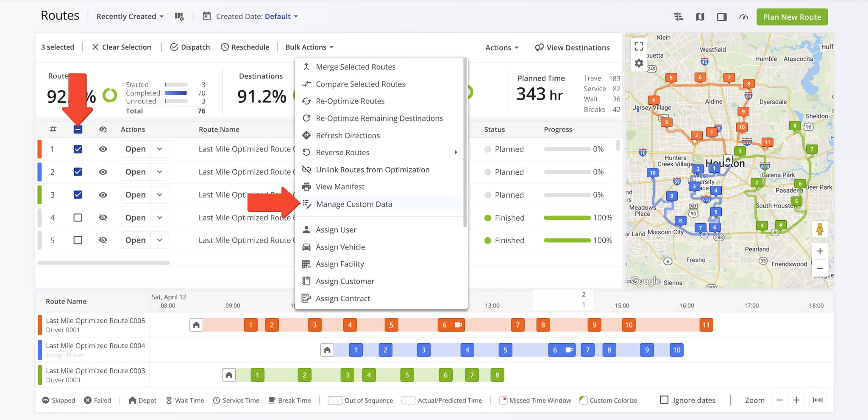
Task: Click the timeline fit-to-width icon
Action: tap(818, 400)
